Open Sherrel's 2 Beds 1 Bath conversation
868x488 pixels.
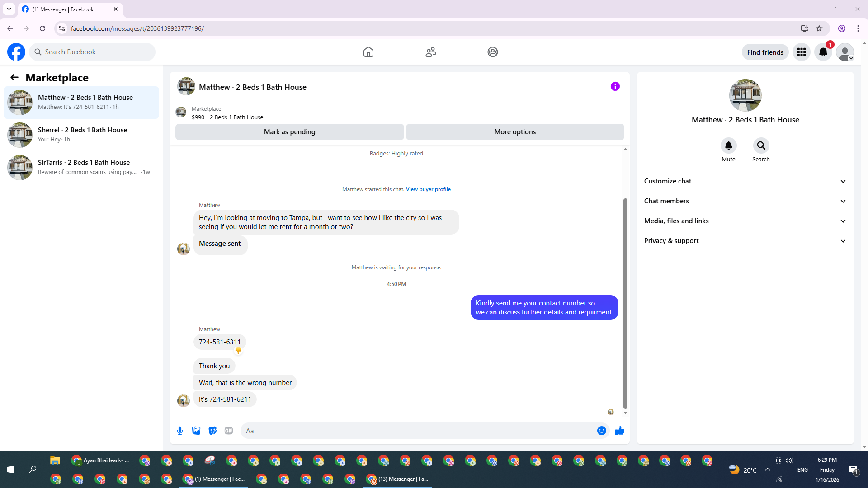(81, 135)
